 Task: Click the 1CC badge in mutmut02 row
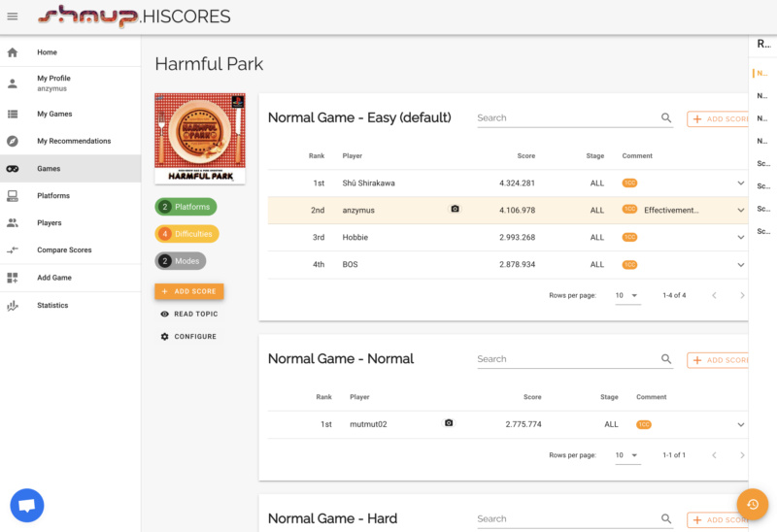644,424
